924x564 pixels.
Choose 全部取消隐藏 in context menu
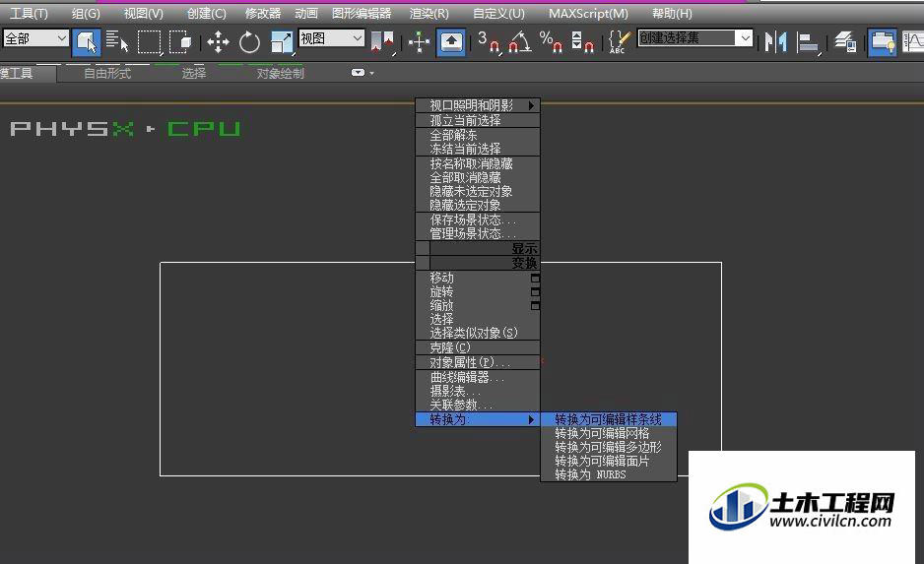[478, 177]
